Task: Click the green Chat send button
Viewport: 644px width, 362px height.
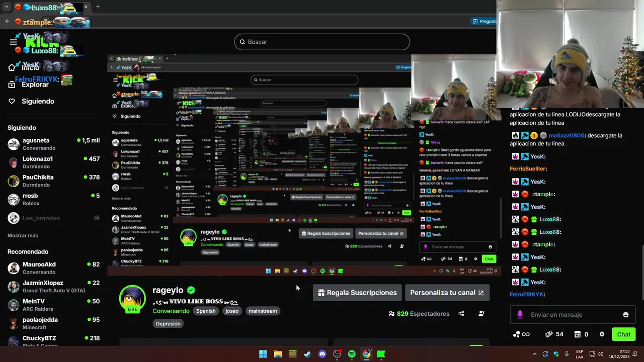Action: (624, 334)
